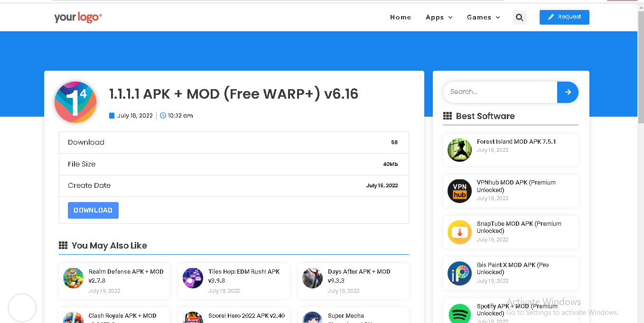The width and height of the screenshot is (644, 323).
Task: Click the page title 1.1.1.1 APK + MOD
Action: (233, 94)
